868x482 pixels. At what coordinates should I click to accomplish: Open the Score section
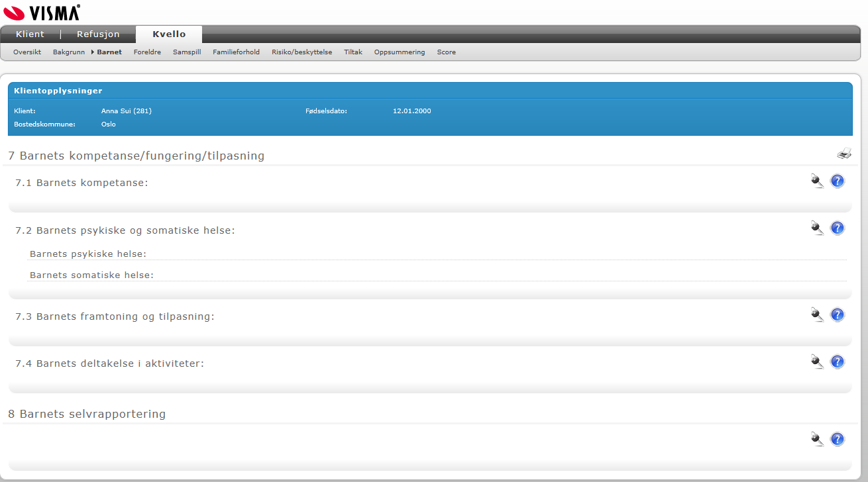446,52
